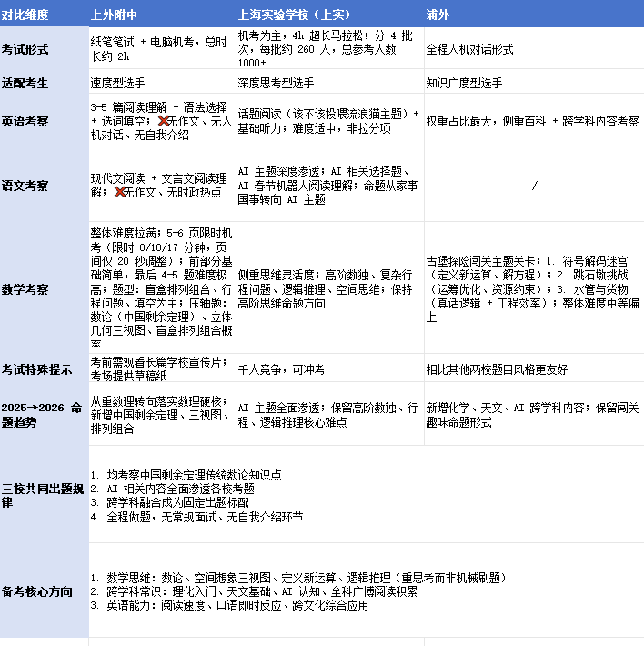Click line 全程做题，无常规面试
The image size is (644, 646).
click(x=196, y=517)
